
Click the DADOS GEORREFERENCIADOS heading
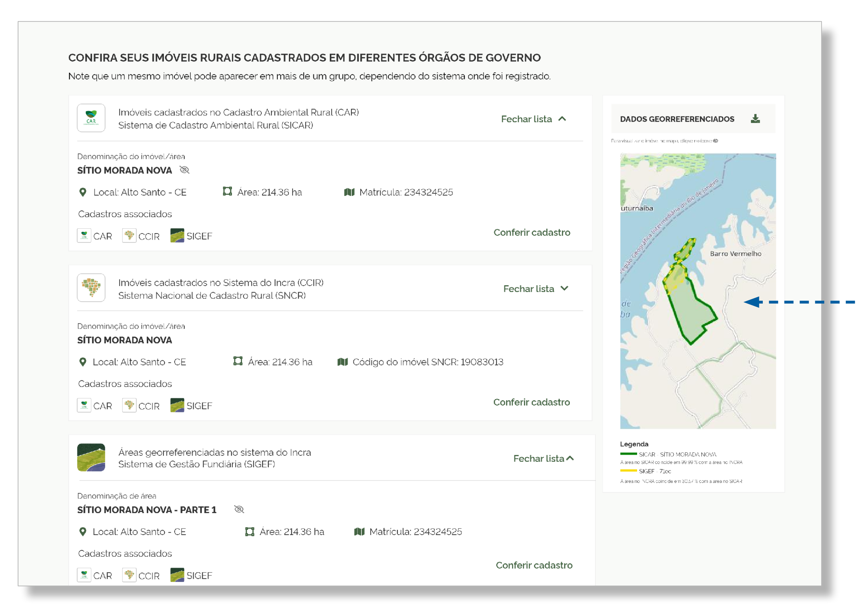click(x=677, y=119)
